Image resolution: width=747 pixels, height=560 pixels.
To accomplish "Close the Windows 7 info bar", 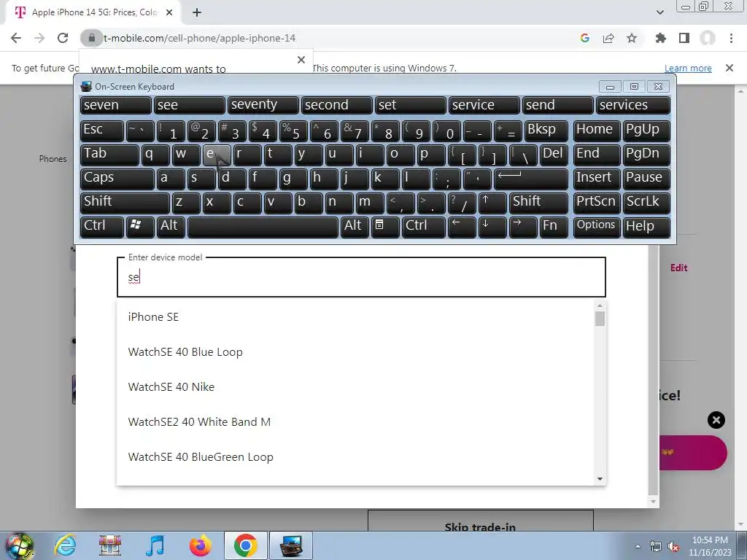I will coord(729,68).
